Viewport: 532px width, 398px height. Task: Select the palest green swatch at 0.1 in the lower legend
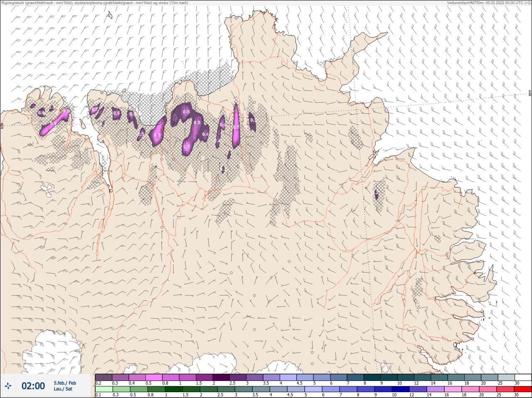click(x=103, y=389)
